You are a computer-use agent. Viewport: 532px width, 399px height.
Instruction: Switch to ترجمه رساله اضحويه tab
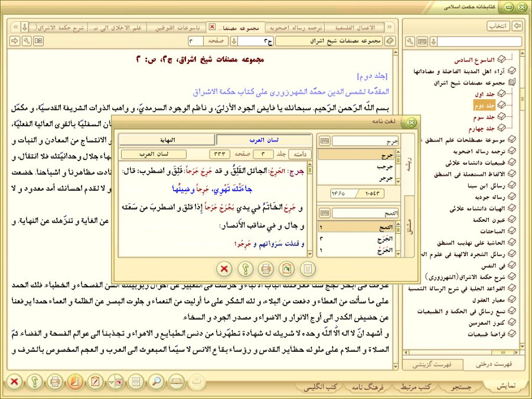point(295,28)
